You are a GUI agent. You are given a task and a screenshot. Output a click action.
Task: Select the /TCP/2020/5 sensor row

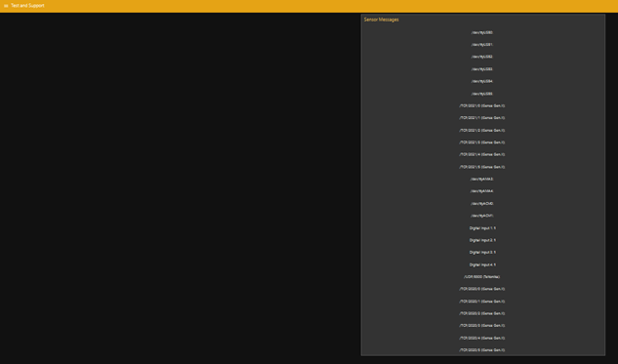pos(482,350)
